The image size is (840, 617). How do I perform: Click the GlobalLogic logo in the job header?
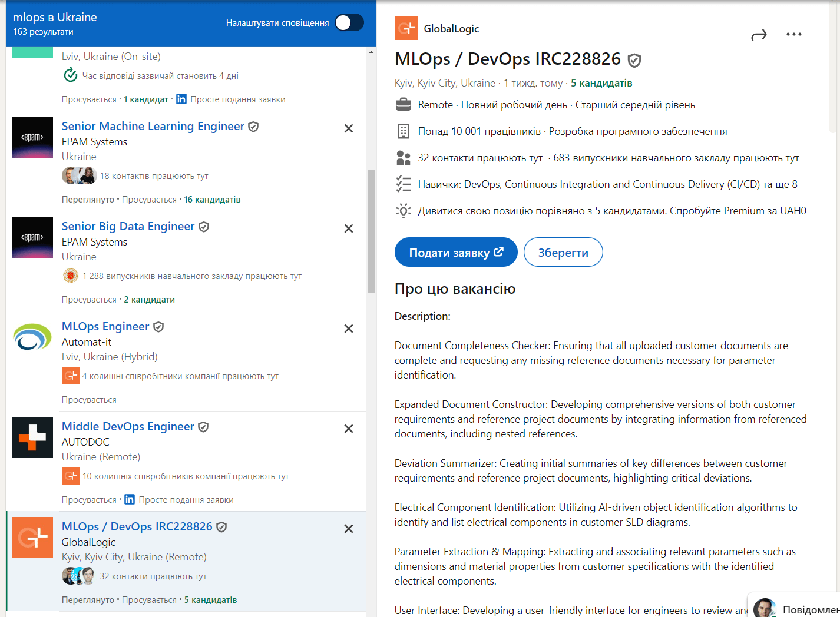(x=406, y=28)
